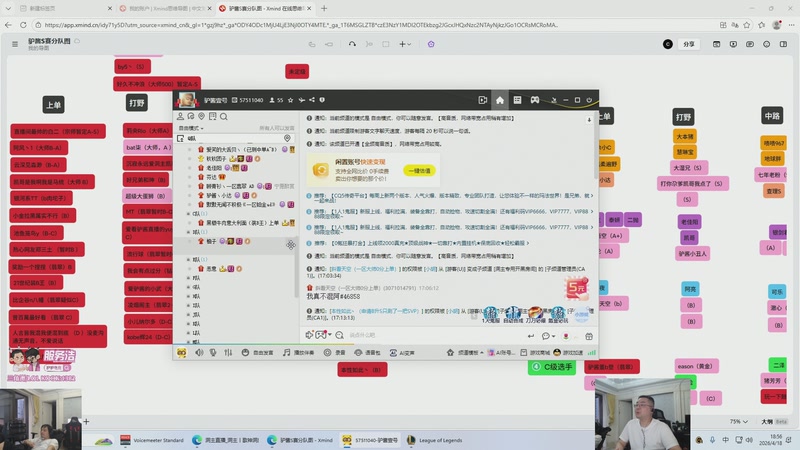The image size is (800, 450).
Task: Select user 芬达 in the channel list
Action: [x=211, y=177]
